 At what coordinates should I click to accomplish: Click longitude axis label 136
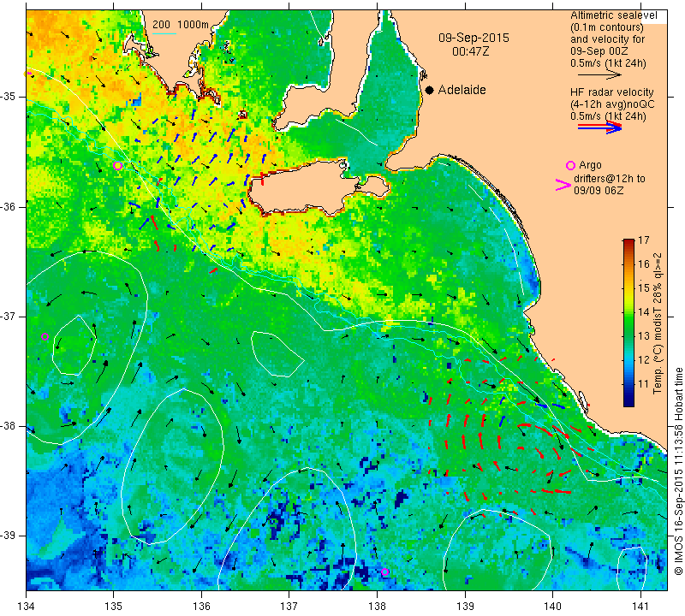(201, 606)
